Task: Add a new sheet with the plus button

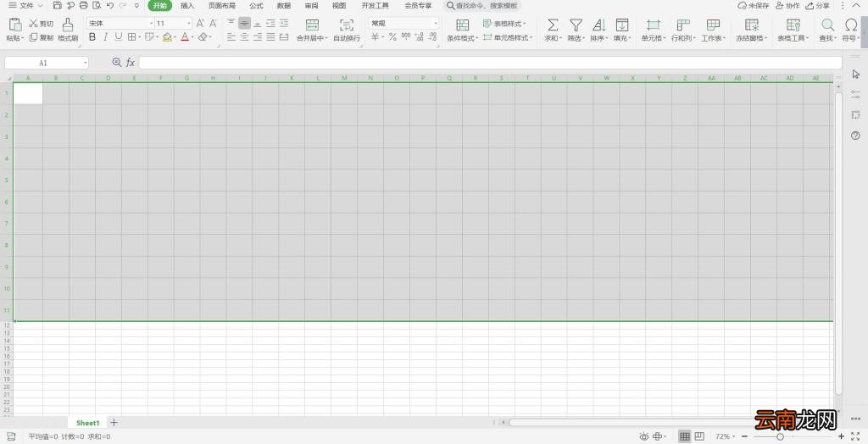Action: click(x=114, y=423)
